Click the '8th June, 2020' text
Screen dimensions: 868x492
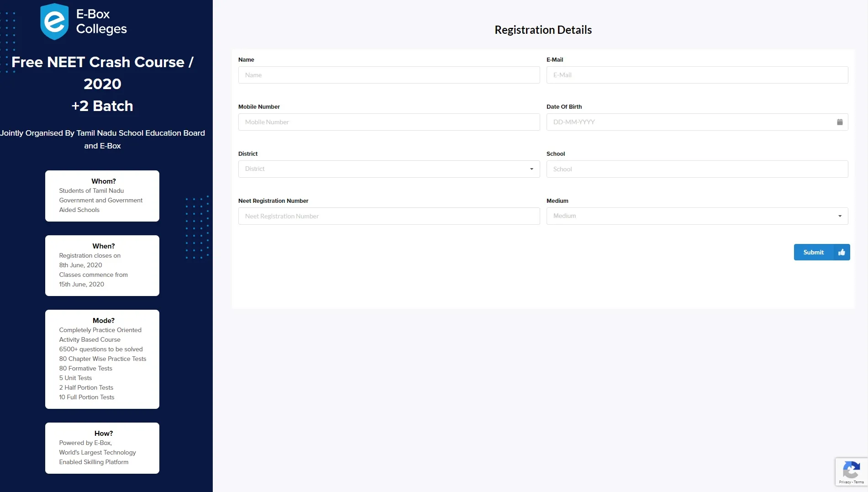tap(80, 265)
